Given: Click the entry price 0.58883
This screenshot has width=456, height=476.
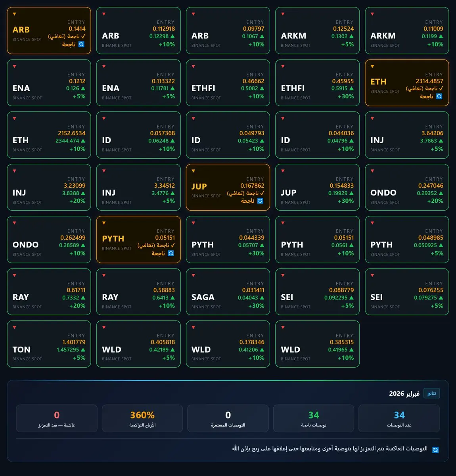Looking at the screenshot, I should tap(164, 290).
